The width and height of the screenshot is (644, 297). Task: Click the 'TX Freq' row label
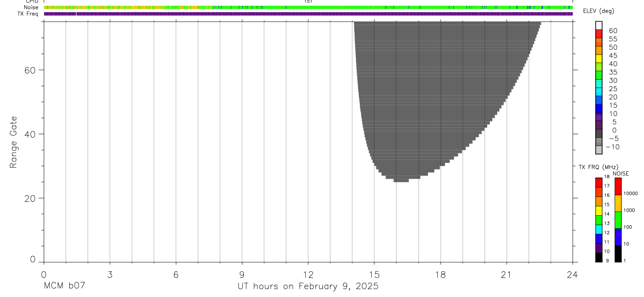(28, 14)
